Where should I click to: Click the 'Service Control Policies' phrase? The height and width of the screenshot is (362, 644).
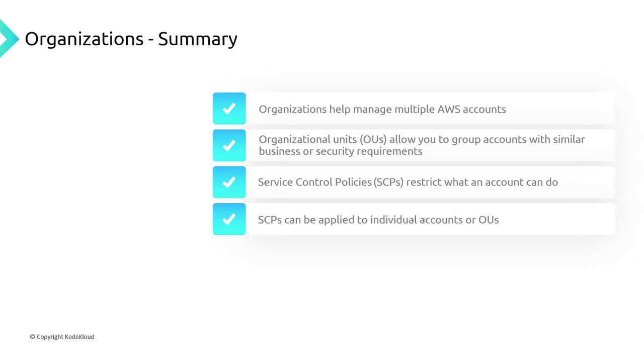click(314, 182)
